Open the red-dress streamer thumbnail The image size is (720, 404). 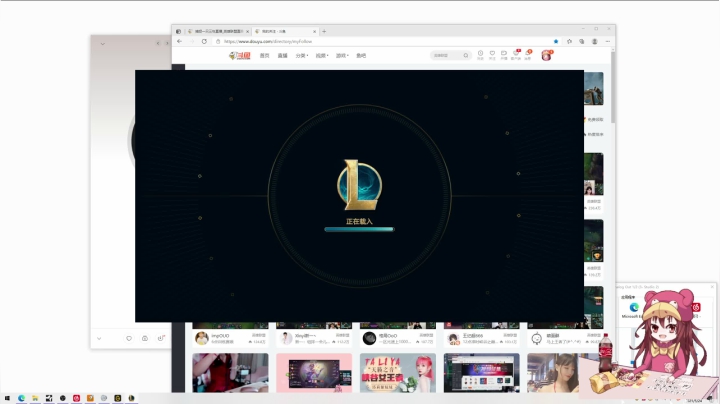point(230,373)
